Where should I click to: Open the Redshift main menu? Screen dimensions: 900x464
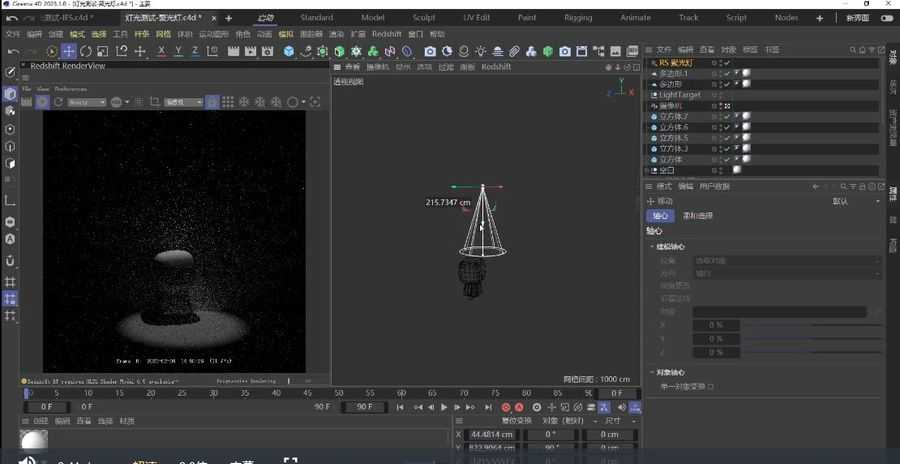click(x=386, y=34)
